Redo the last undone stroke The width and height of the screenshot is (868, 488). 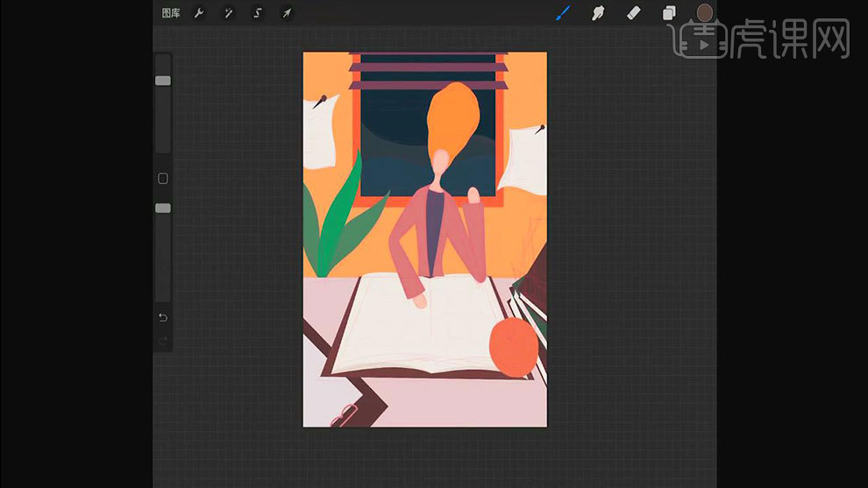(x=163, y=341)
